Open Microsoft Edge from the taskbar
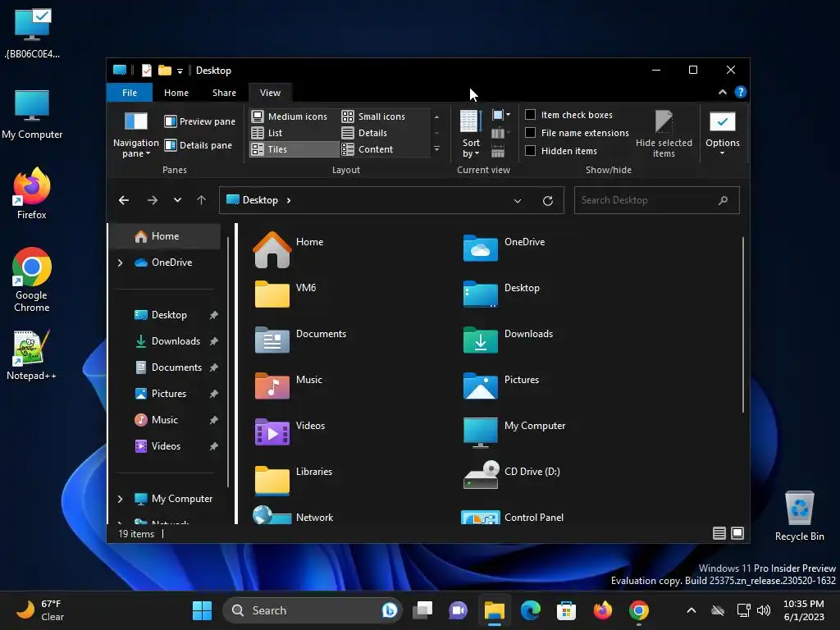This screenshot has width=840, height=630. [531, 610]
